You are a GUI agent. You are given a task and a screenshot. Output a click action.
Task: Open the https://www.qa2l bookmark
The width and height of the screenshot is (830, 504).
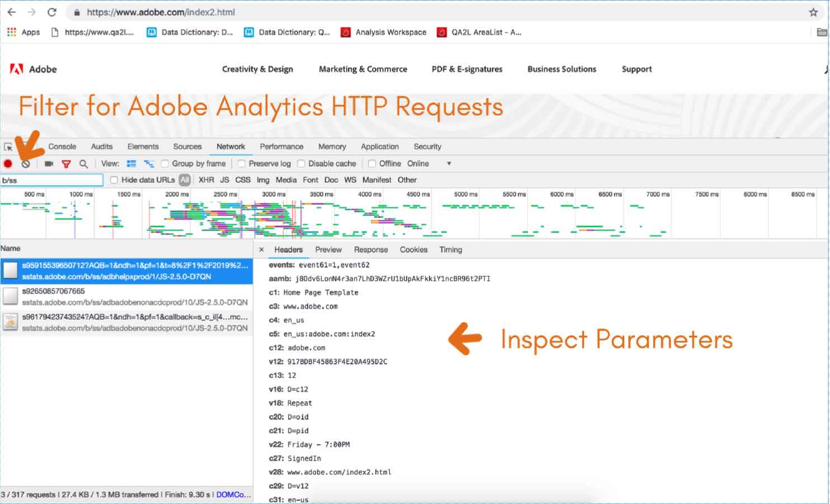(x=93, y=32)
